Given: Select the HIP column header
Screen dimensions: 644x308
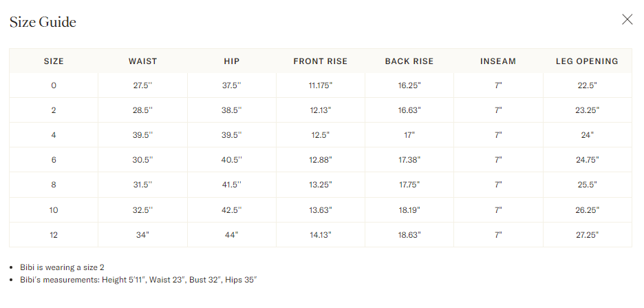Looking at the screenshot, I should click(x=232, y=61).
